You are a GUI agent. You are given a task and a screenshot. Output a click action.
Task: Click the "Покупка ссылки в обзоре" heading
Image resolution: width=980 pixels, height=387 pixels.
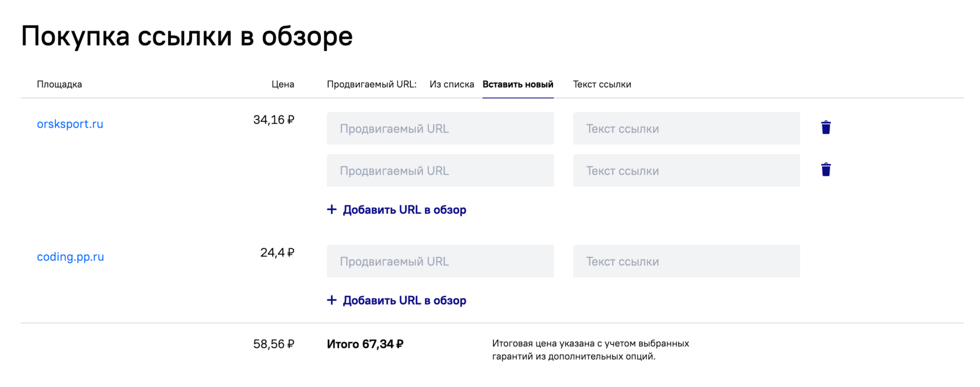click(x=187, y=36)
